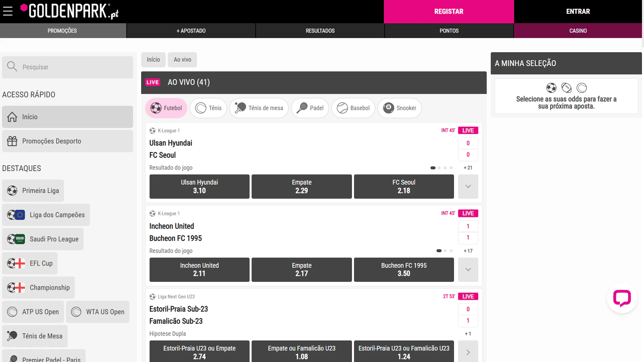Bet on Empate ou Famalicão U23 1.08
Viewport: 644px width, 362px height.
tap(301, 352)
